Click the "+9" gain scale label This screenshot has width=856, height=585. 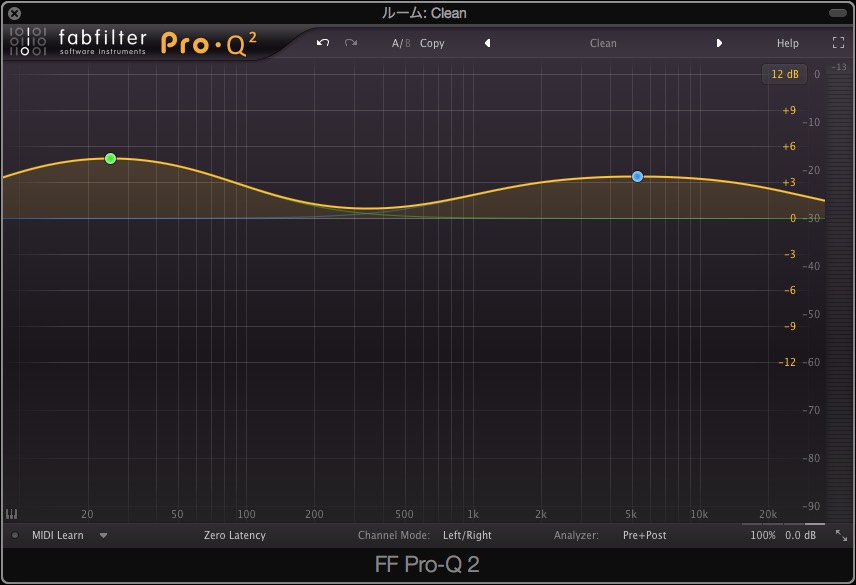point(789,110)
